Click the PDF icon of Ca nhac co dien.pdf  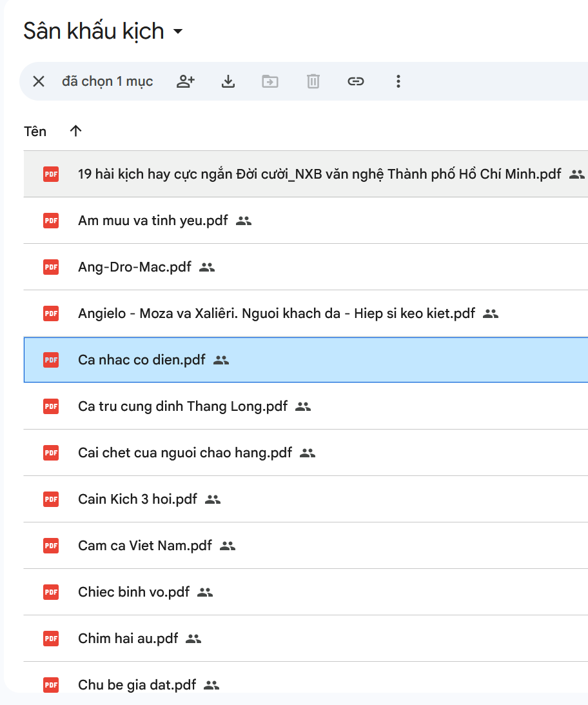(x=51, y=360)
